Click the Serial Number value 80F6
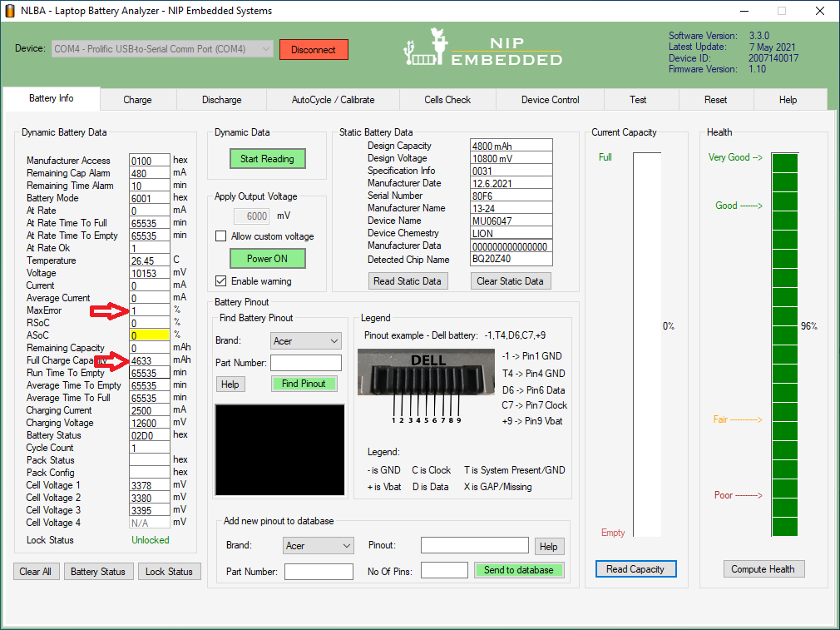 pyautogui.click(x=511, y=196)
